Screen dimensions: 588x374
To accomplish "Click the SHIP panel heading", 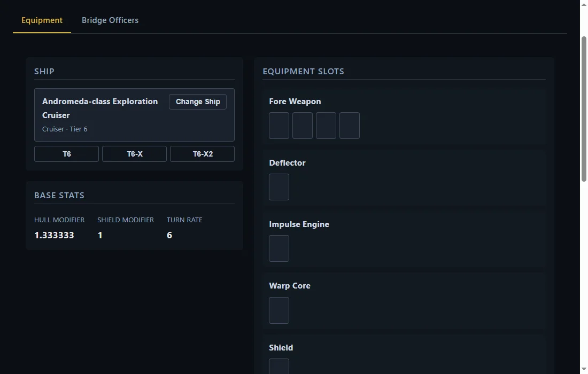I will point(44,72).
